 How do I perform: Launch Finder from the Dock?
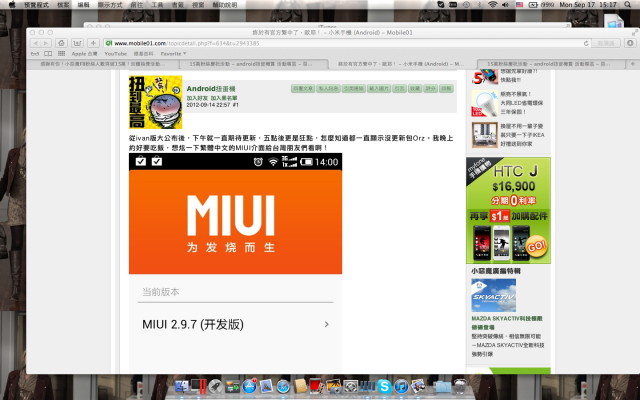coord(182,386)
